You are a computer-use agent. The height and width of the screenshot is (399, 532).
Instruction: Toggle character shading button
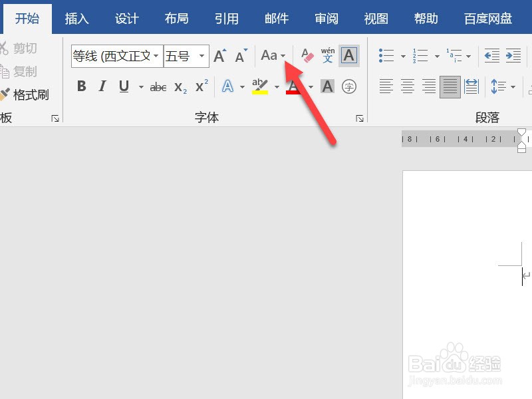coord(327,86)
